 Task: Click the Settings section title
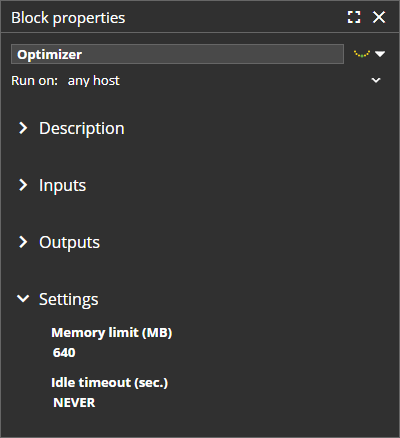69,300
